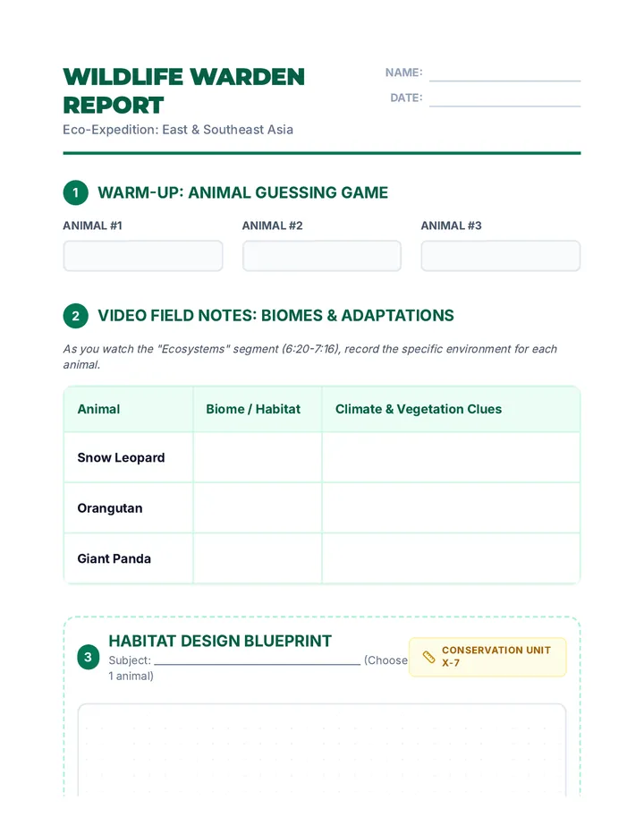644x834 pixels.
Task: Click Snow Leopard Biome / Habitat cell
Action: 258,457
